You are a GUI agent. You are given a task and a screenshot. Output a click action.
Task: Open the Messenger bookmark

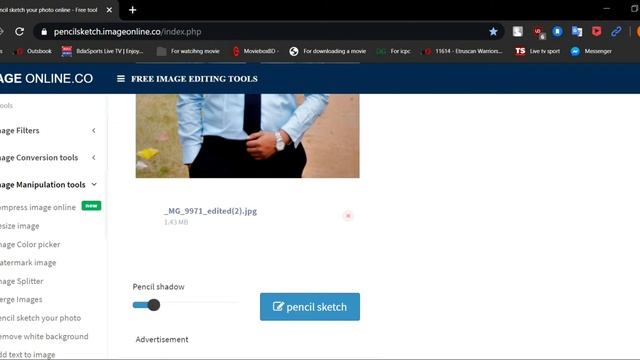pos(591,51)
